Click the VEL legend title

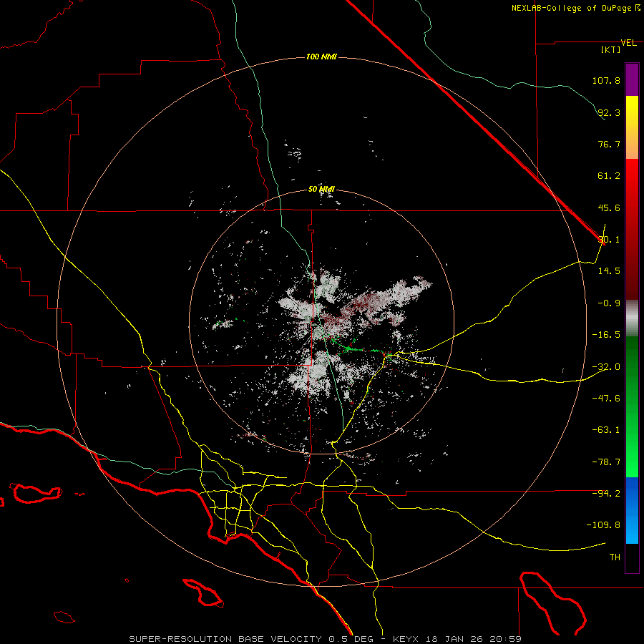(629, 43)
